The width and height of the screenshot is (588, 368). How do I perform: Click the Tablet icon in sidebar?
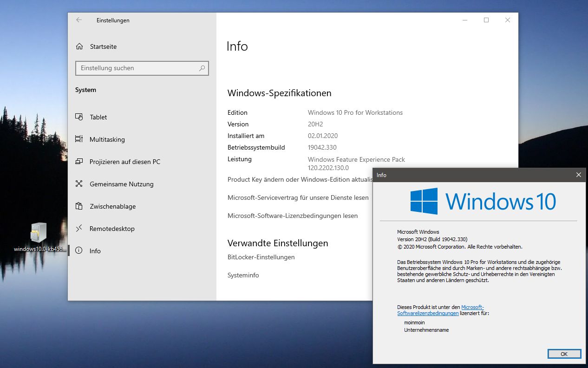[79, 117]
